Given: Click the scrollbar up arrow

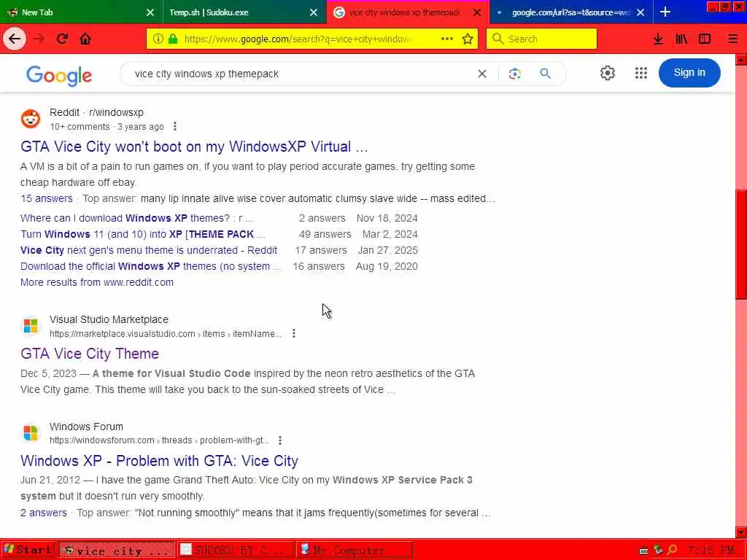Looking at the screenshot, I should click(x=741, y=60).
